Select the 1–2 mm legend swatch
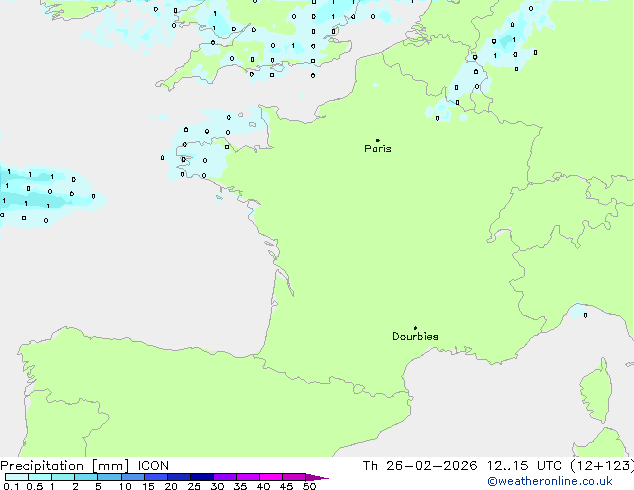This screenshot has height=490, width=634. click(x=63, y=477)
